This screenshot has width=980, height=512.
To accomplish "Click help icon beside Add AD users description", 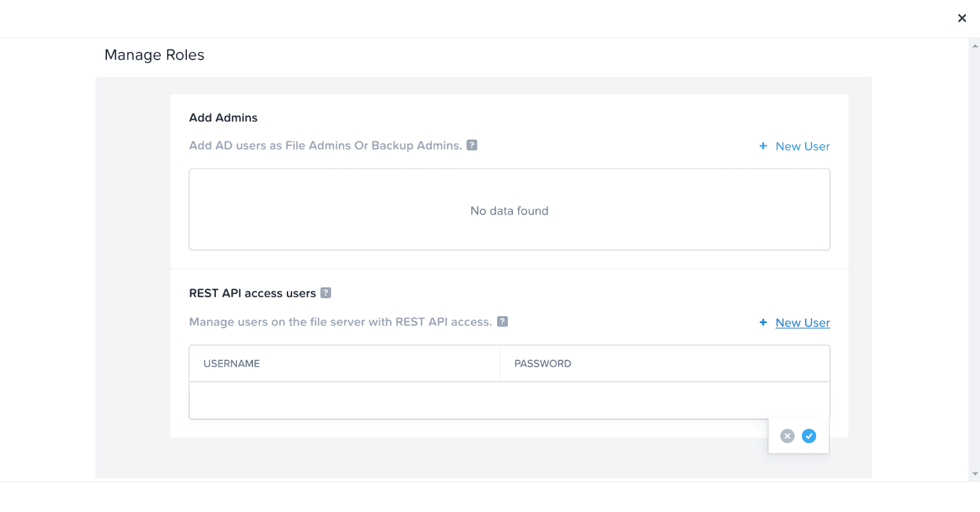I will click(472, 145).
